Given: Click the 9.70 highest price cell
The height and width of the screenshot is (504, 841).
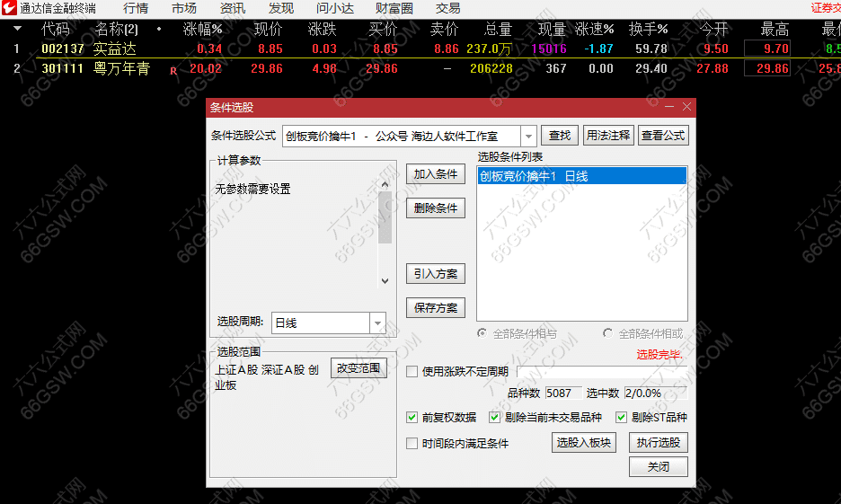Looking at the screenshot, I should click(x=767, y=49).
